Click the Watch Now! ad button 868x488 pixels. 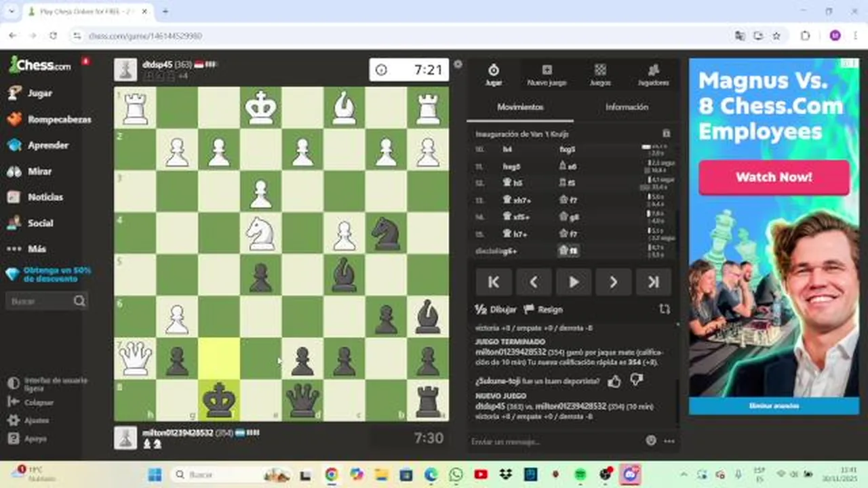click(774, 178)
